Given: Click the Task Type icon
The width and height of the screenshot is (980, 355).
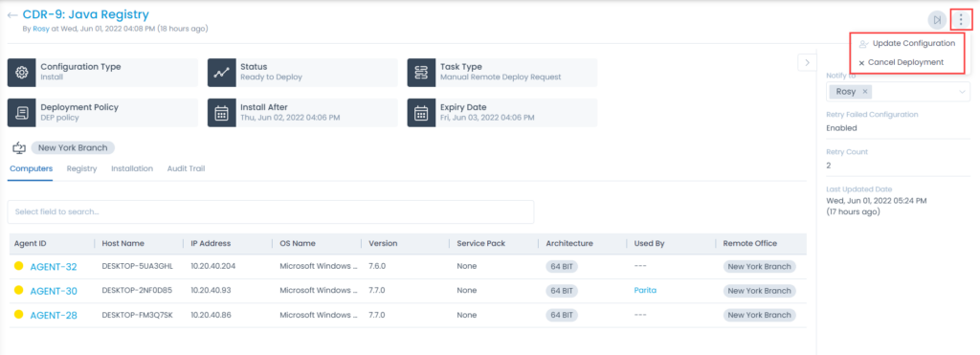Looking at the screenshot, I should tap(421, 73).
